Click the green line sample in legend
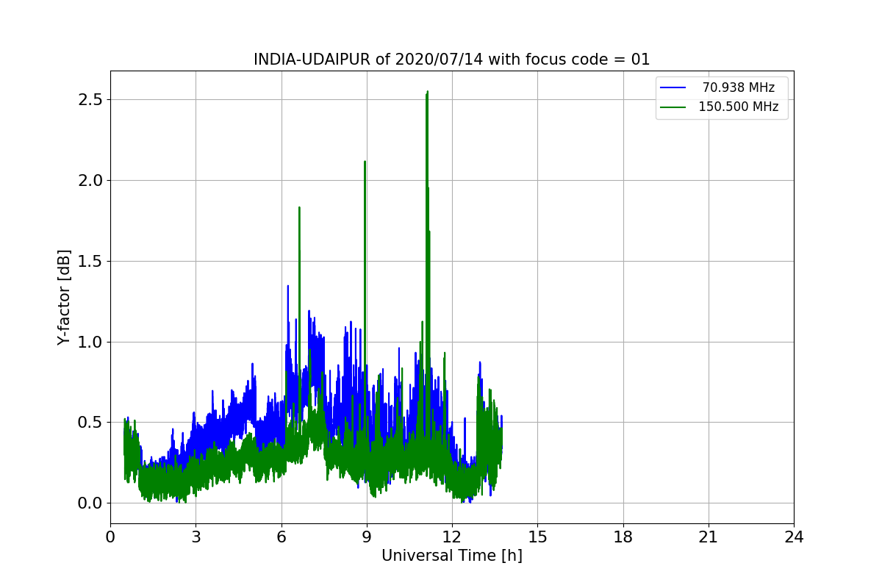This screenshot has height=588, width=882. tap(673, 107)
